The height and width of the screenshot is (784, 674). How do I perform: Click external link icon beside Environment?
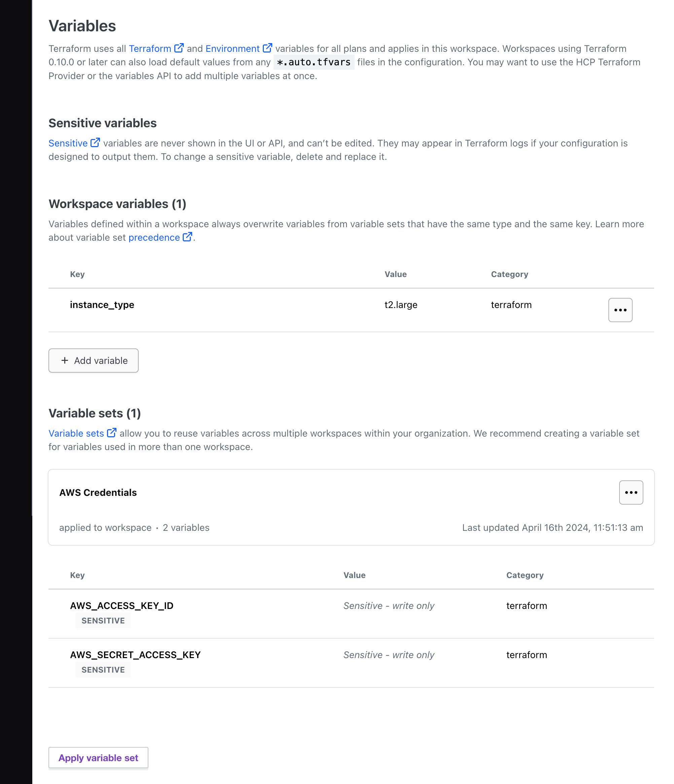tap(268, 48)
